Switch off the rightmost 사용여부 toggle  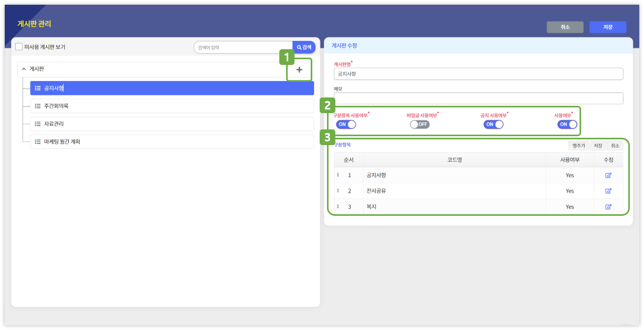567,124
